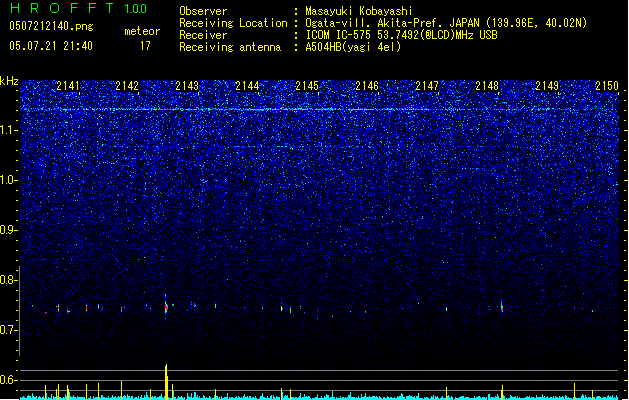This screenshot has width=629, height=400.
Task: Click the 0.7 frequency axis label
Action: [x=9, y=330]
